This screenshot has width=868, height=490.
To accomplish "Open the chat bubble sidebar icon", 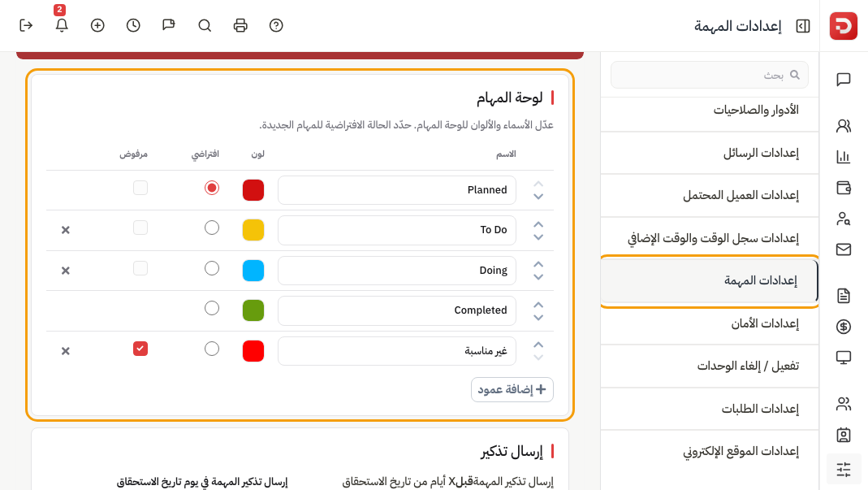I will pyautogui.click(x=843, y=80).
